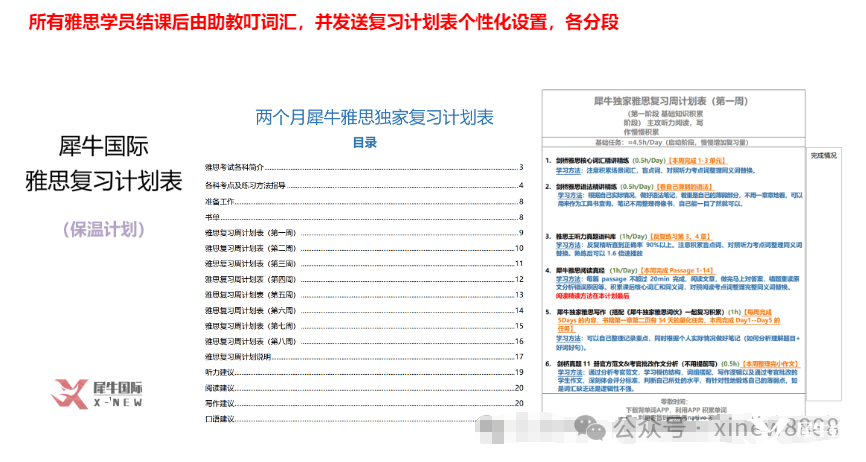Jump to 雅思复习周计划表(第四周) entry
Image resolution: width=866 pixels, height=462 pixels.
[364, 279]
